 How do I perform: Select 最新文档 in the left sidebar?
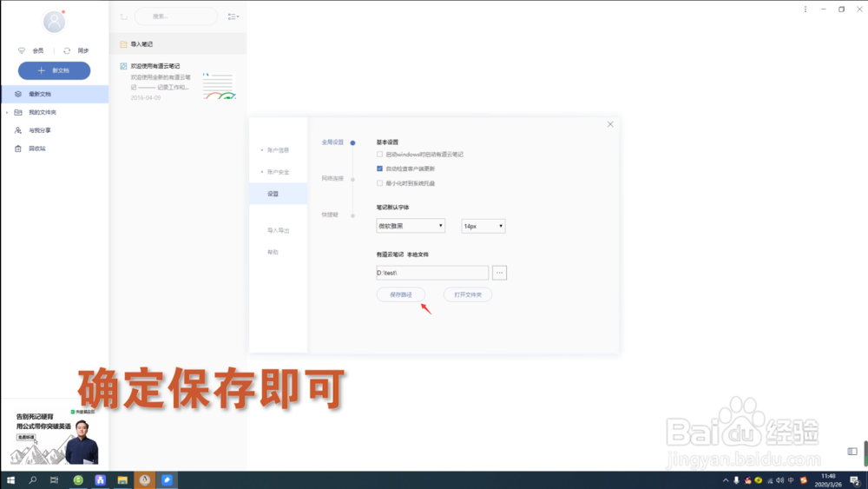54,94
